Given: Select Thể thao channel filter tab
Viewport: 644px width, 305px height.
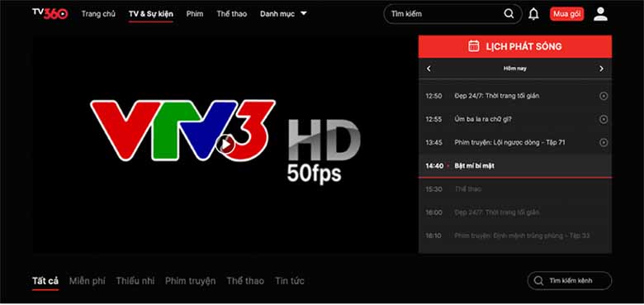Looking at the screenshot, I should pos(245,281).
